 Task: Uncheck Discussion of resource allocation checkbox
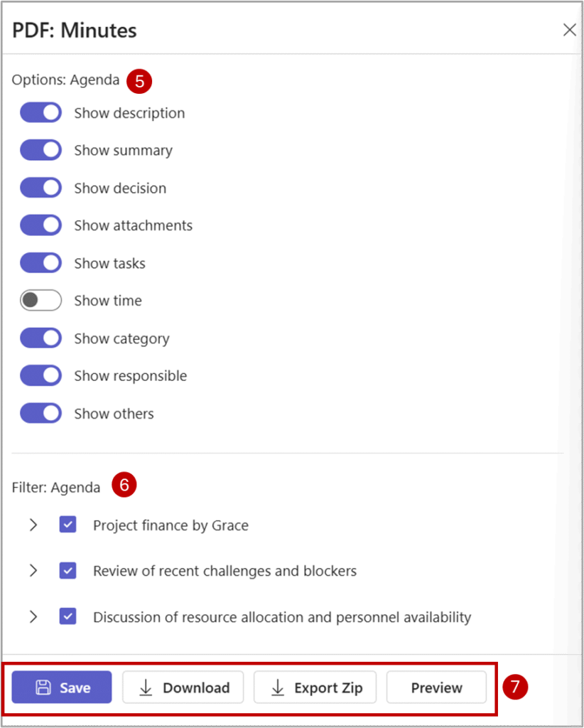click(x=68, y=616)
